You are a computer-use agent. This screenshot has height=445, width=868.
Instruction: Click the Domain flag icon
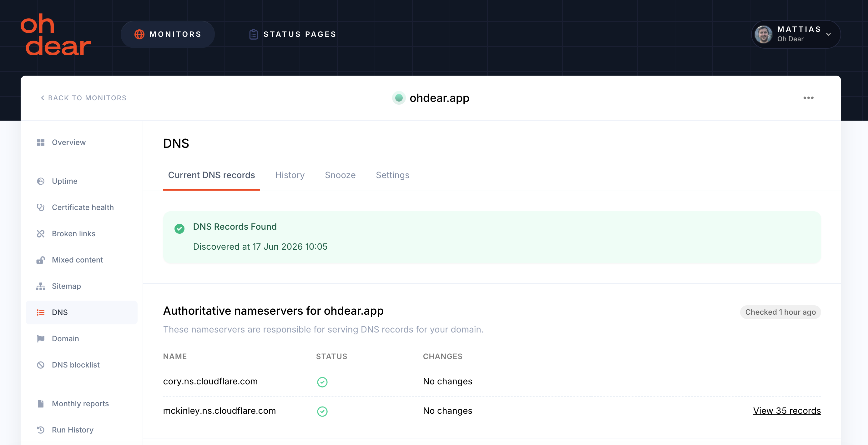(40, 339)
